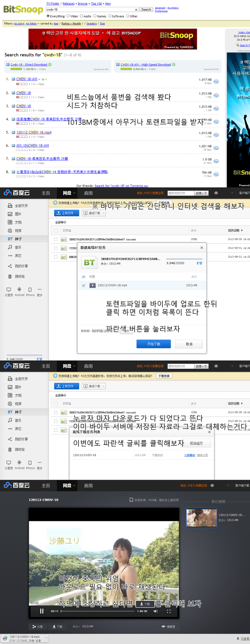Select the 120112-CWDV-18 thumbnail under 其它视频
Viewport: 250px width, 644px height.
click(201, 518)
